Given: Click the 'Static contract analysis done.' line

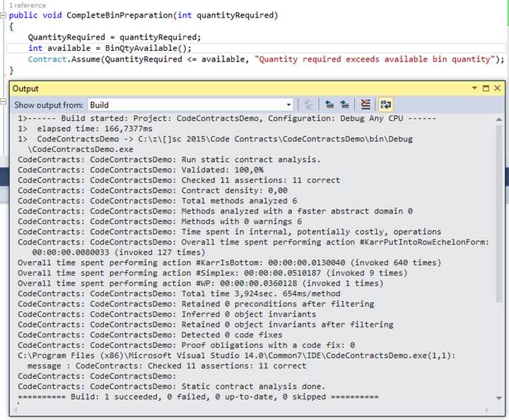Looking at the screenshot, I should click(x=172, y=387).
